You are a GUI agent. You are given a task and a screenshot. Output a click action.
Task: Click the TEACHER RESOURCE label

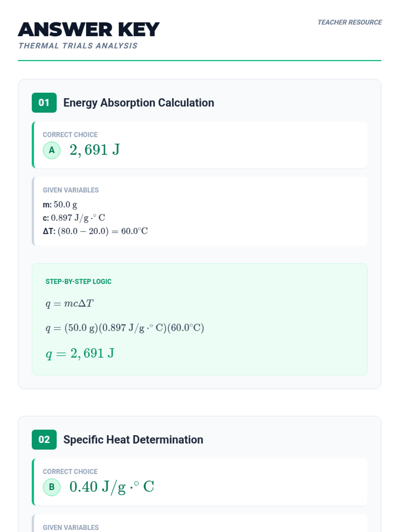pos(349,22)
